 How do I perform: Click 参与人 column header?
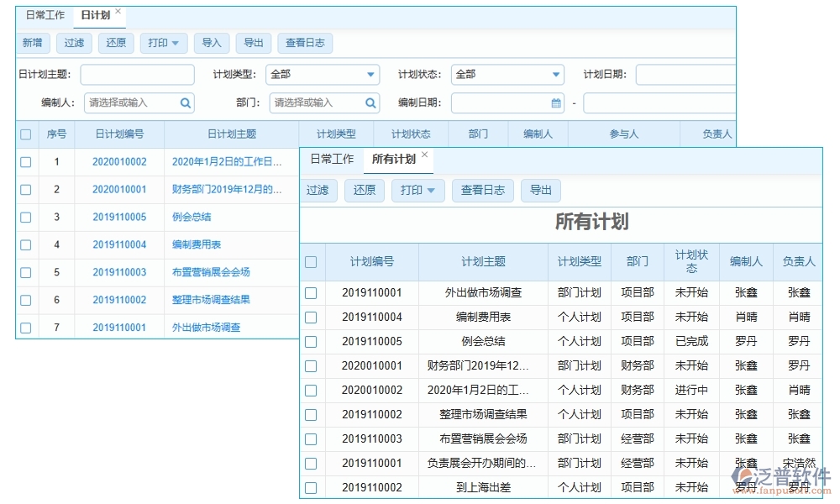tap(623, 134)
